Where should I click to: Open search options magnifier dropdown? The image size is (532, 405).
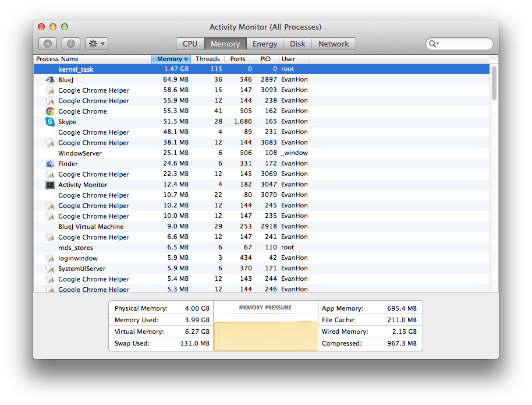point(434,44)
